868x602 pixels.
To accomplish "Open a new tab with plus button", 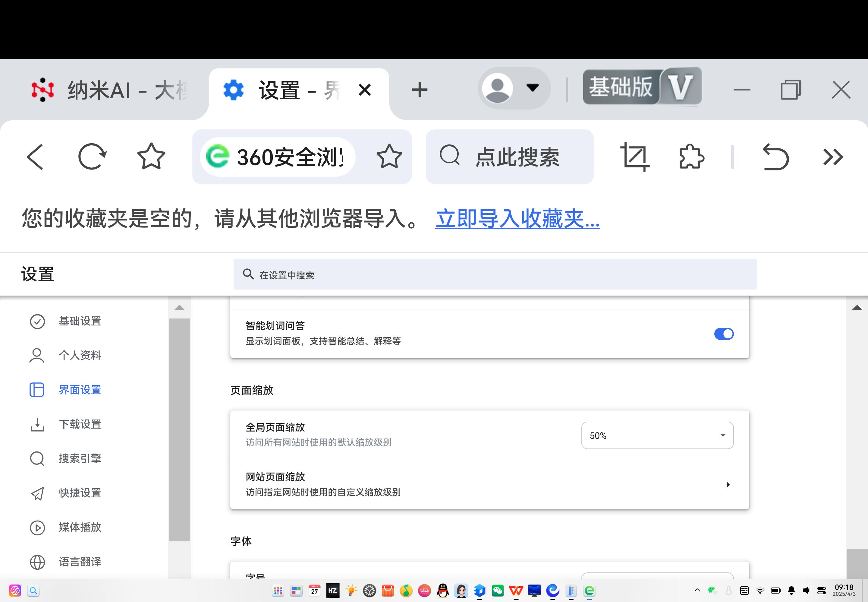I will (x=420, y=90).
